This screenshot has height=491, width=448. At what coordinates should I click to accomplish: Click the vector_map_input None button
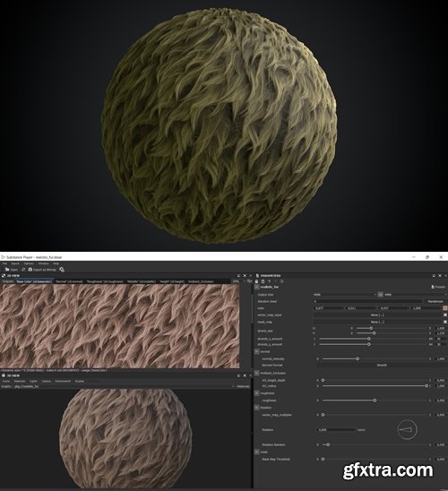377,315
